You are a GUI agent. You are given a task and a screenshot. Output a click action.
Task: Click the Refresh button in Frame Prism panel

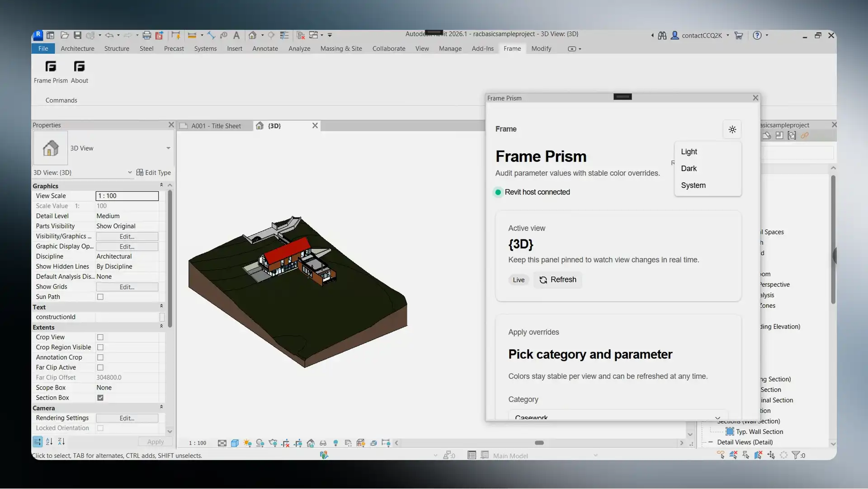pyautogui.click(x=558, y=280)
